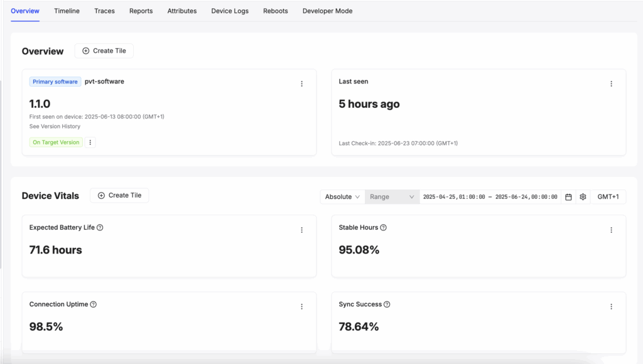Viewport: 643px width, 364px height.
Task: Open the See Version History link
Action: click(x=55, y=126)
